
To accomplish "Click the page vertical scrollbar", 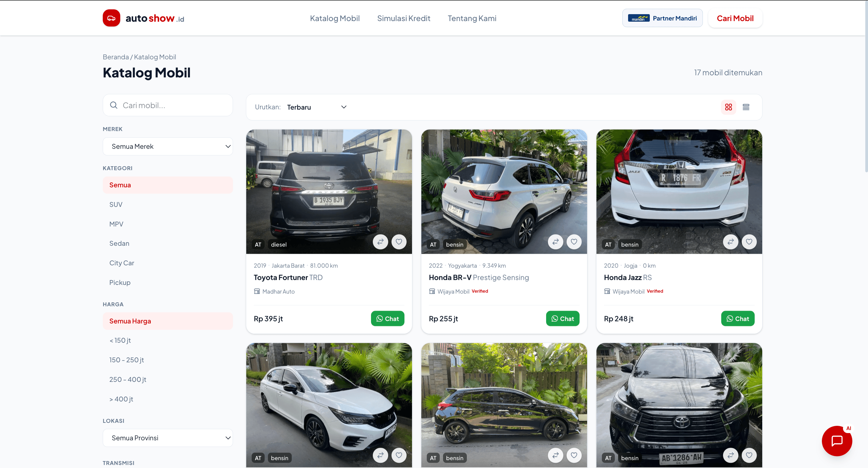I will 866,86.
